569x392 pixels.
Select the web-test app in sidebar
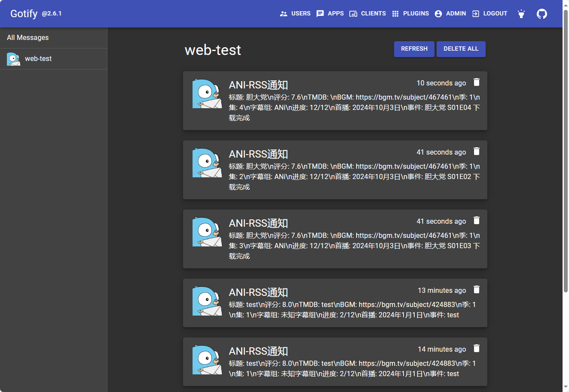click(x=53, y=59)
